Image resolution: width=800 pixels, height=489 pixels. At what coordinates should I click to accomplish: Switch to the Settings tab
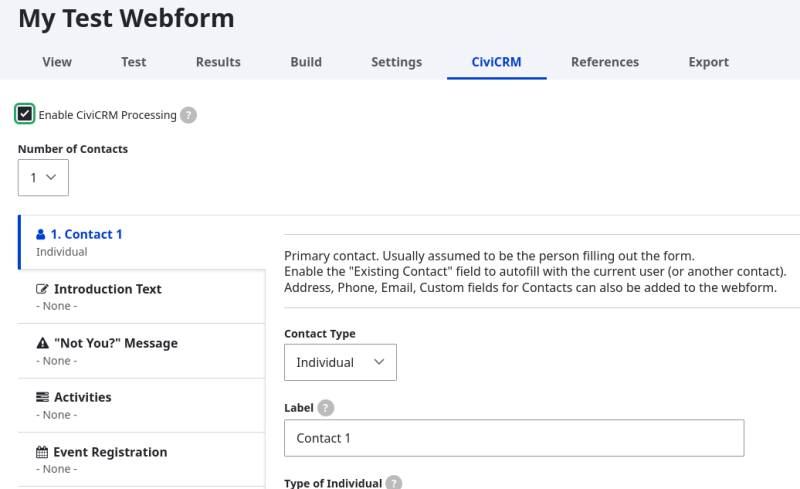(x=396, y=62)
